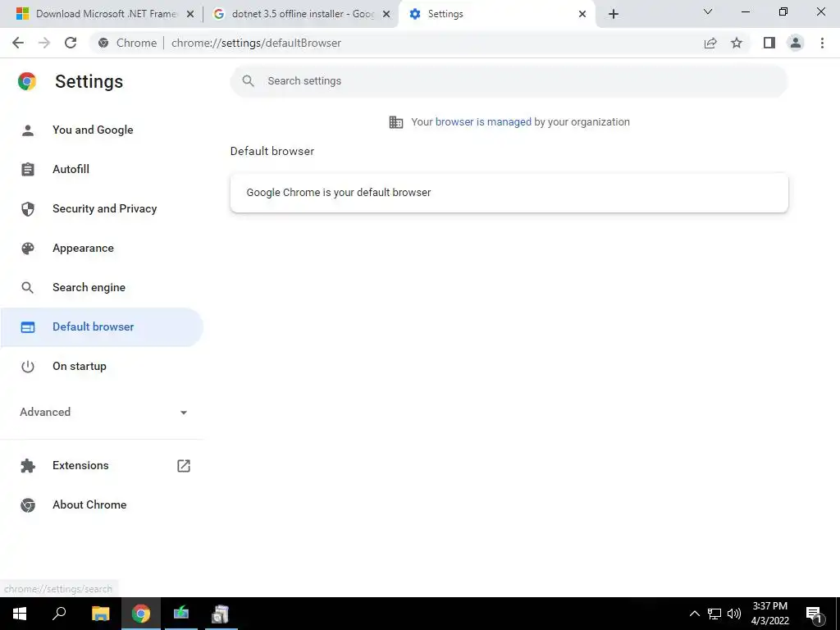The width and height of the screenshot is (840, 630).
Task: Open the tab search dropdown arrow
Action: coord(708,11)
